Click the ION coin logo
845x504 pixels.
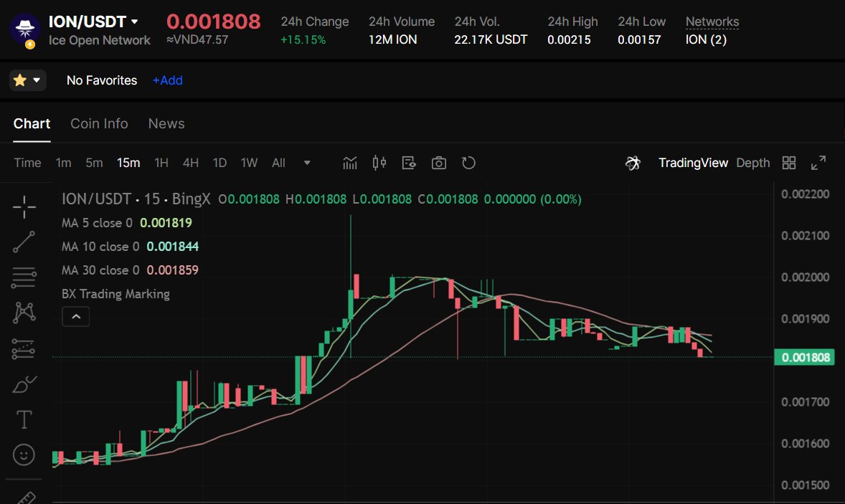(24, 29)
